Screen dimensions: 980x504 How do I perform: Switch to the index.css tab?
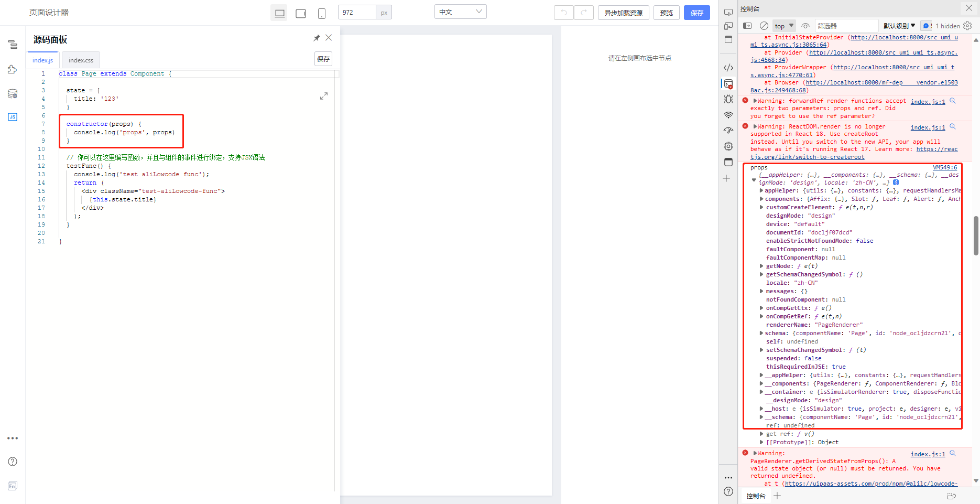tap(80, 59)
